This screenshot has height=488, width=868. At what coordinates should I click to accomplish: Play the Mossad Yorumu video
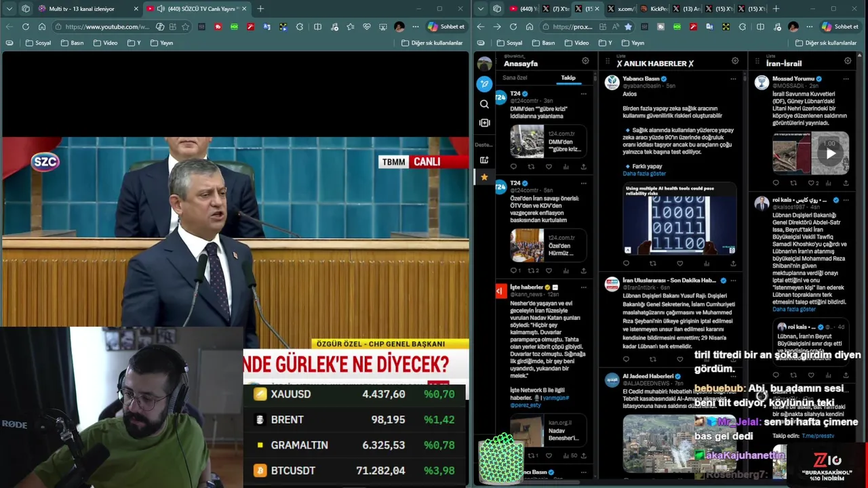pyautogui.click(x=831, y=154)
